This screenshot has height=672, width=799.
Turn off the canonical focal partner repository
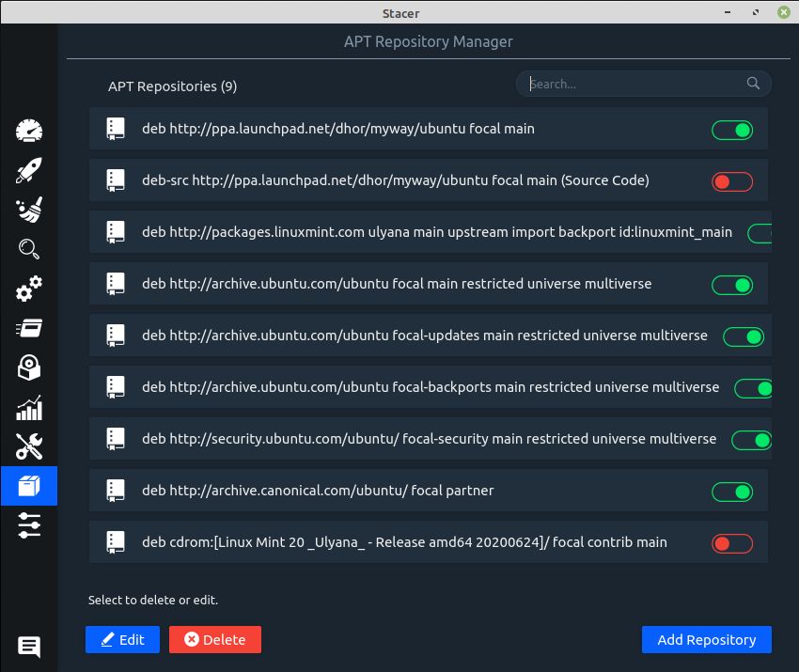tap(732, 492)
